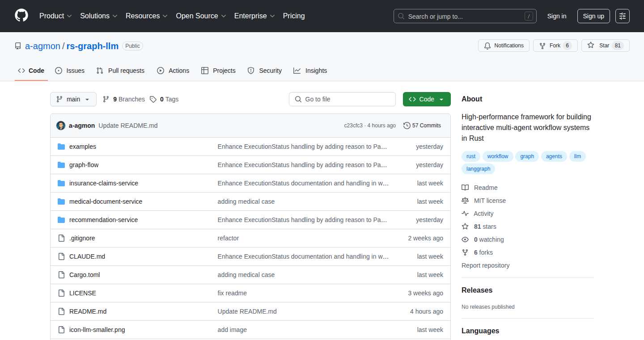
Task: Click the GitHub logo icon
Action: pyautogui.click(x=21, y=16)
